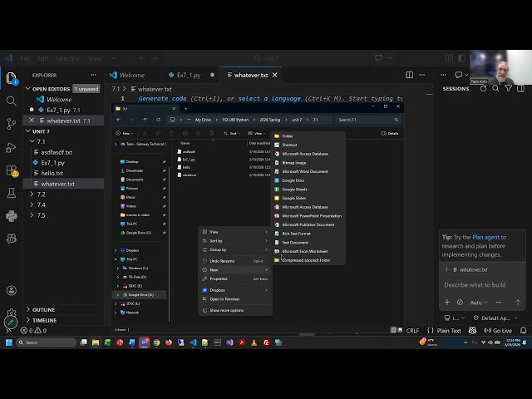Open asdfasdf.txt in the explorer tree

pyautogui.click(x=57, y=152)
